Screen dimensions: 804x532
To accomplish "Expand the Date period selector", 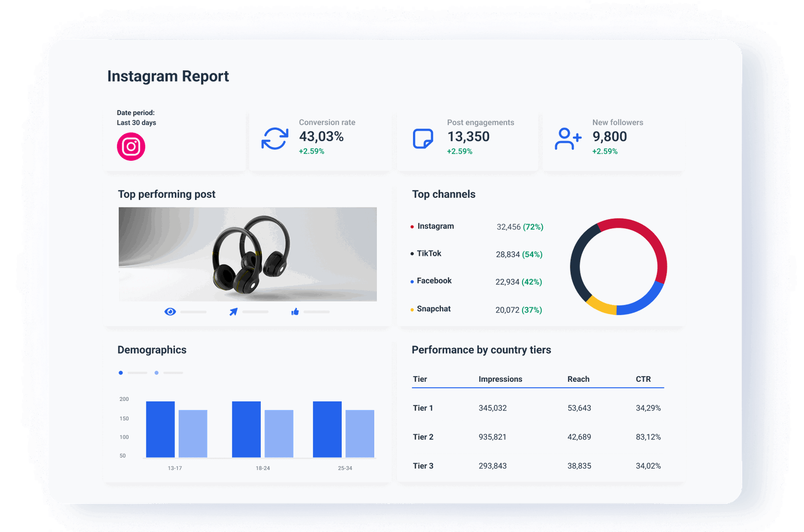I will pos(136,118).
